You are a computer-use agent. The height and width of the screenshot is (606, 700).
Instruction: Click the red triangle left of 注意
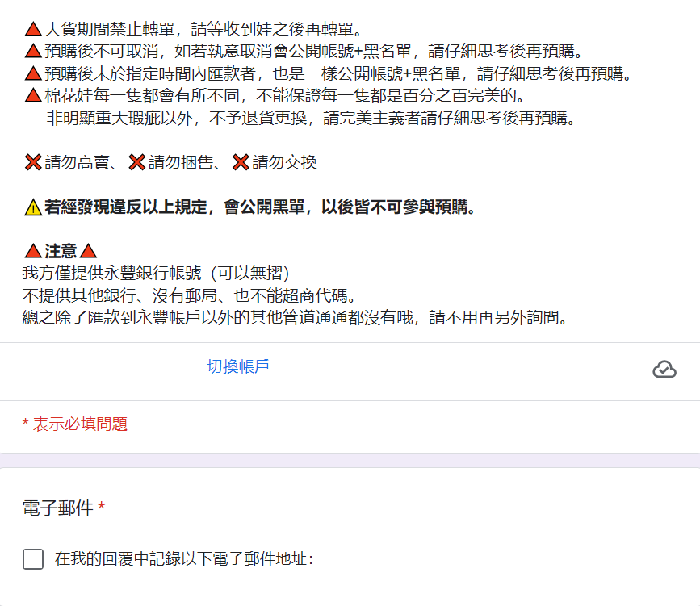pyautogui.click(x=33, y=251)
